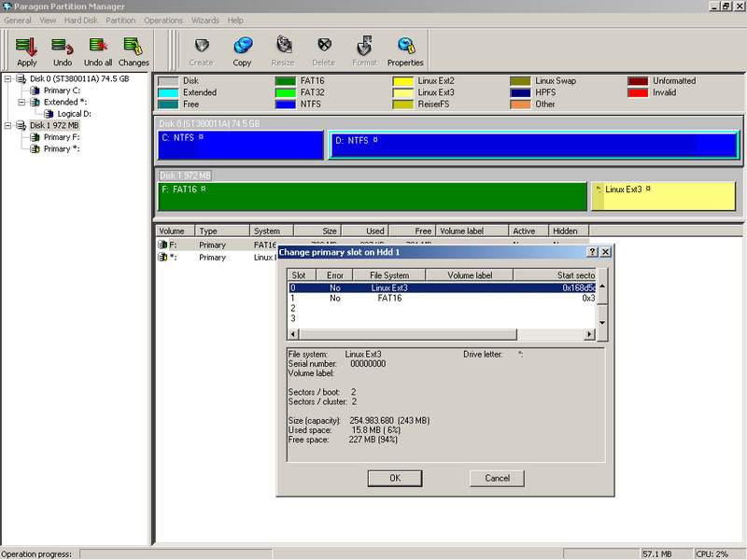
Task: Click the Used column header
Action: point(365,231)
